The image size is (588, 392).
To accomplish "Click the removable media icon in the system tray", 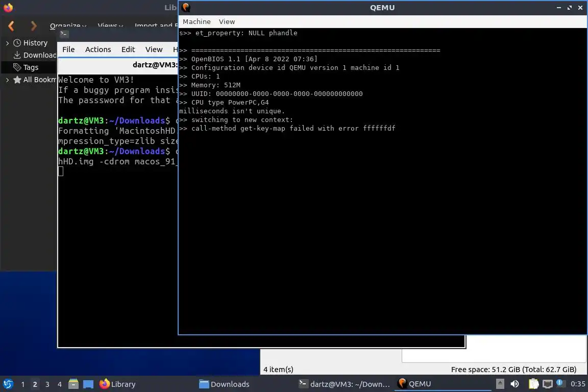I will click(500, 384).
